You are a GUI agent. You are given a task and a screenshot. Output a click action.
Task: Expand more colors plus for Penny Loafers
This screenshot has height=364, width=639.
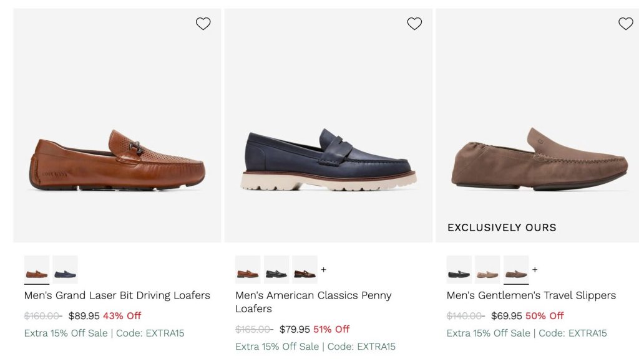pos(324,269)
